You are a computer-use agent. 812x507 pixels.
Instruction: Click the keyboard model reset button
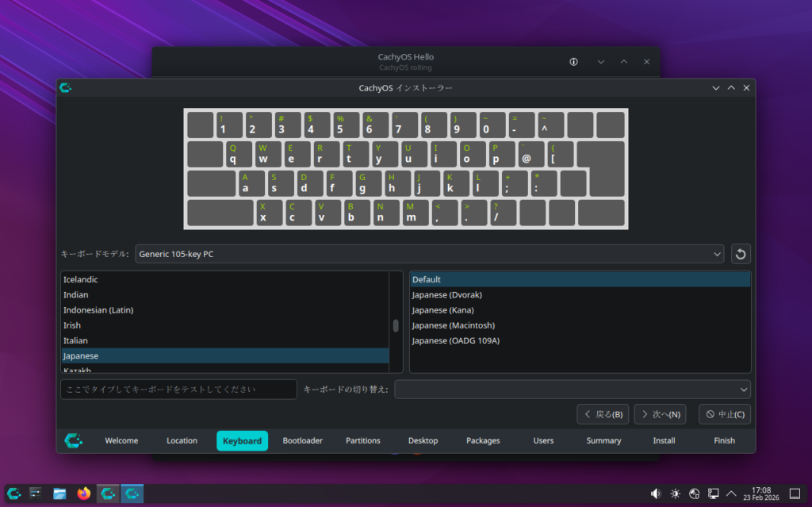(741, 254)
